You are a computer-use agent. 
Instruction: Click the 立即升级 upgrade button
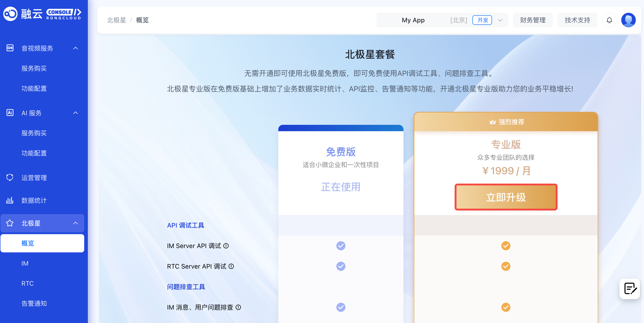point(506,197)
